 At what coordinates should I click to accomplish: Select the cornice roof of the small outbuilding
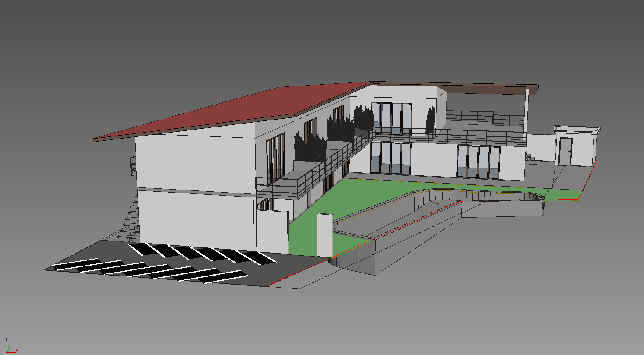[x=577, y=130]
